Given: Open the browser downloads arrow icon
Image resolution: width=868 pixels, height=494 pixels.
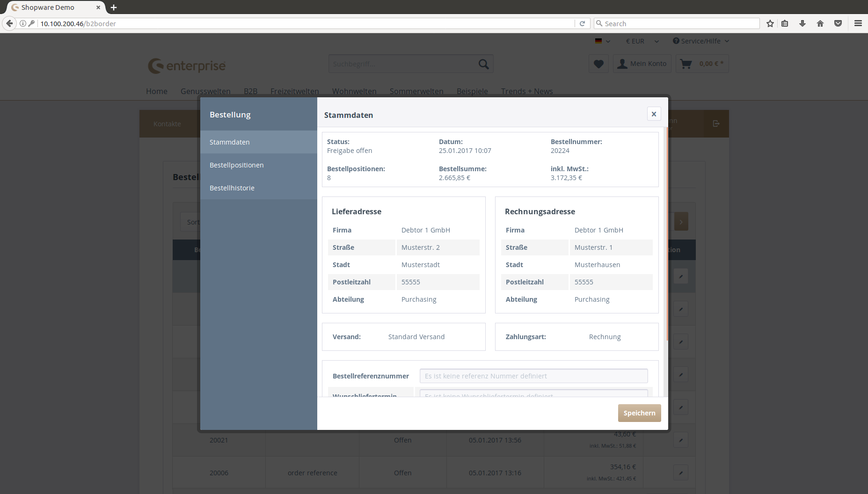Looking at the screenshot, I should point(802,23).
